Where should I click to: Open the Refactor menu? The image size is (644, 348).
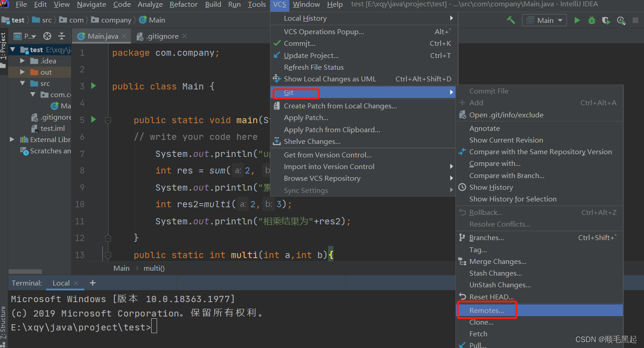coord(184,4)
